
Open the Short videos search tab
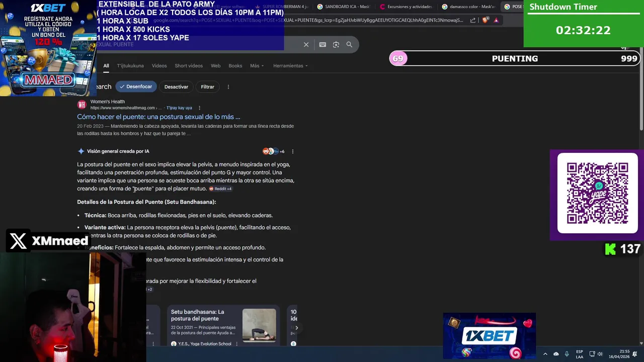point(189,66)
